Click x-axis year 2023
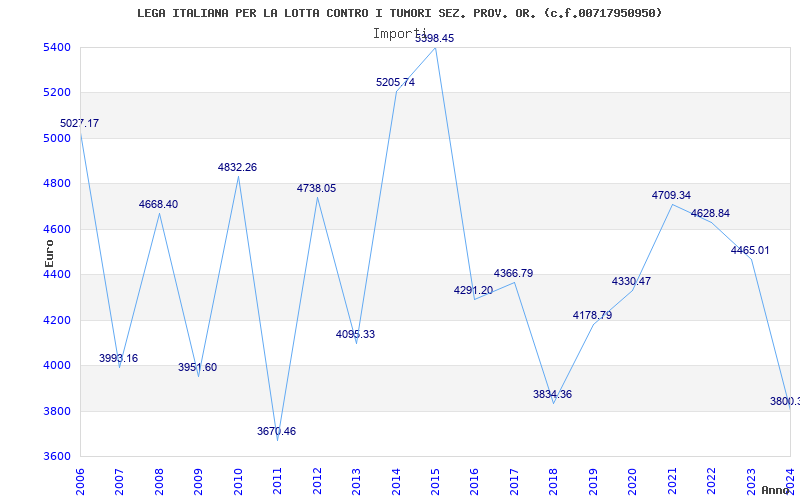This screenshot has width=800, height=500. coord(751,481)
